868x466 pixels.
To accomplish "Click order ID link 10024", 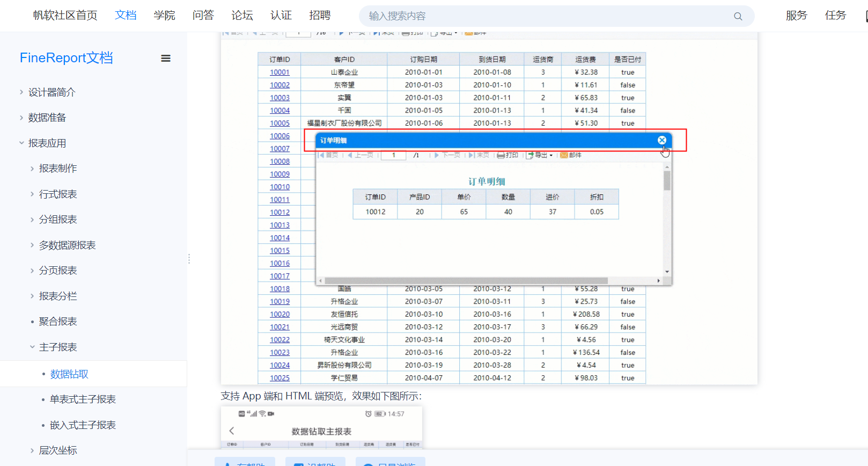I will [279, 366].
